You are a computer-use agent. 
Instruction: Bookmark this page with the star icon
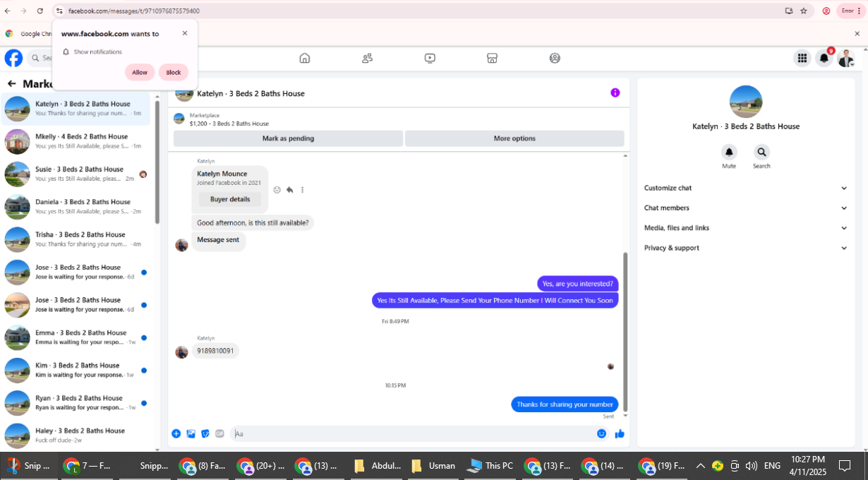pos(804,11)
